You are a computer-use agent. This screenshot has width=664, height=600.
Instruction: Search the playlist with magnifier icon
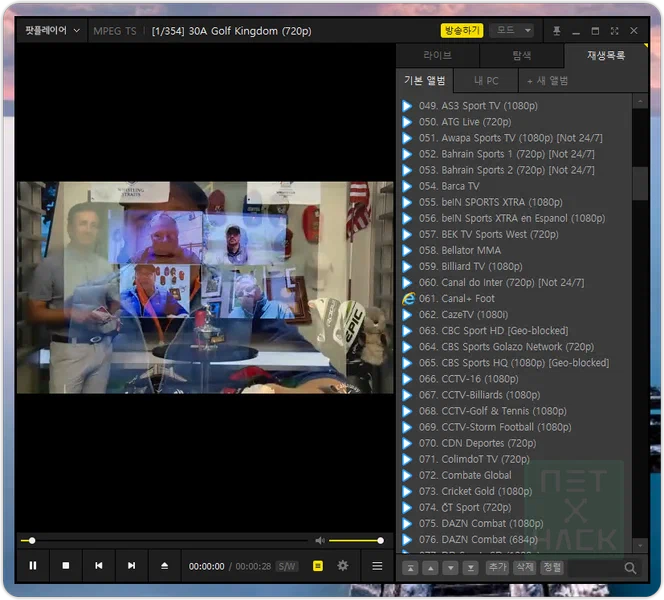click(630, 568)
